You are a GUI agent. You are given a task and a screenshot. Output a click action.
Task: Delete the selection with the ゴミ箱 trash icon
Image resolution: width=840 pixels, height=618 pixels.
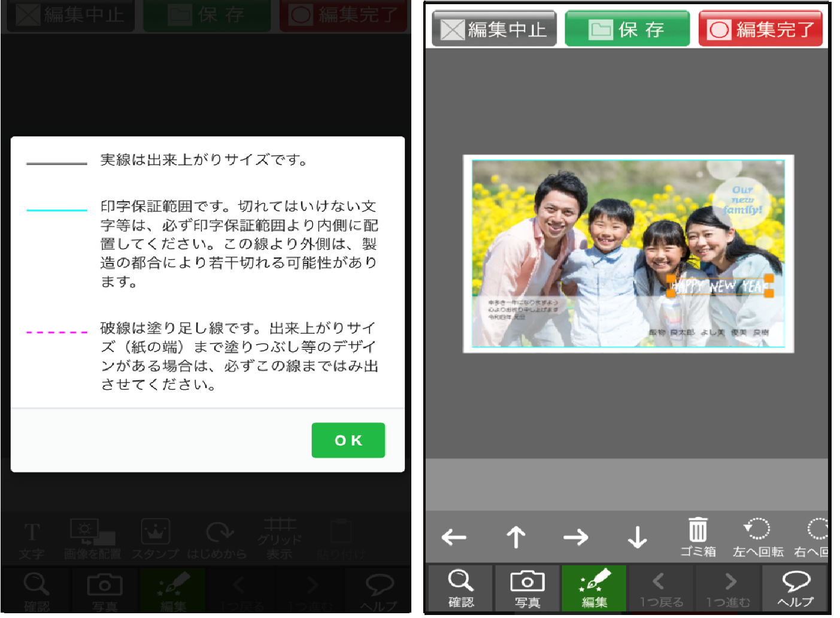click(x=698, y=537)
